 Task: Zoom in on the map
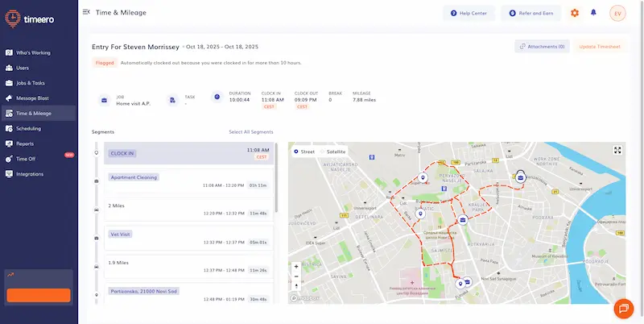tap(296, 267)
